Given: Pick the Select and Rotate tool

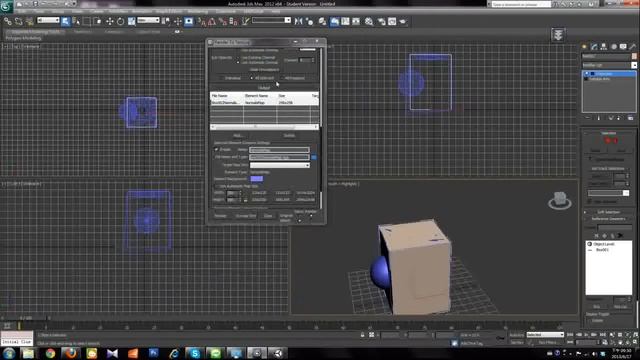Looking at the screenshot, I should pyautogui.click(x=120, y=21).
